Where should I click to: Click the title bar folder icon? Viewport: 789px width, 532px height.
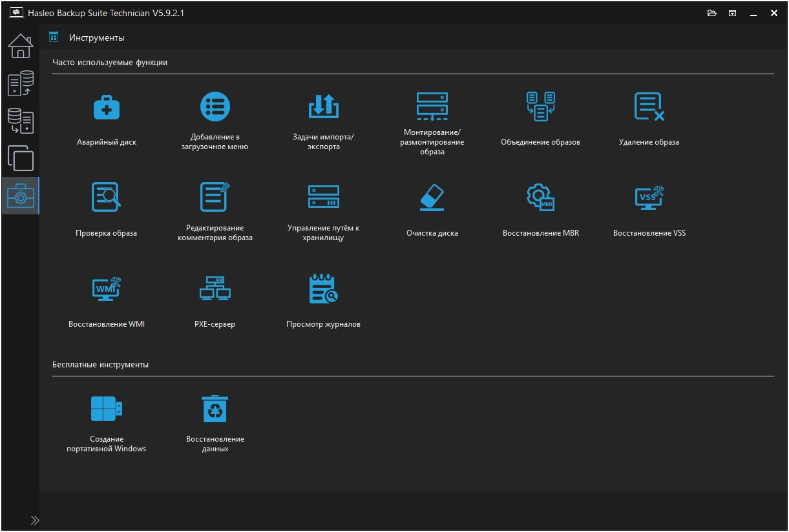pos(712,13)
